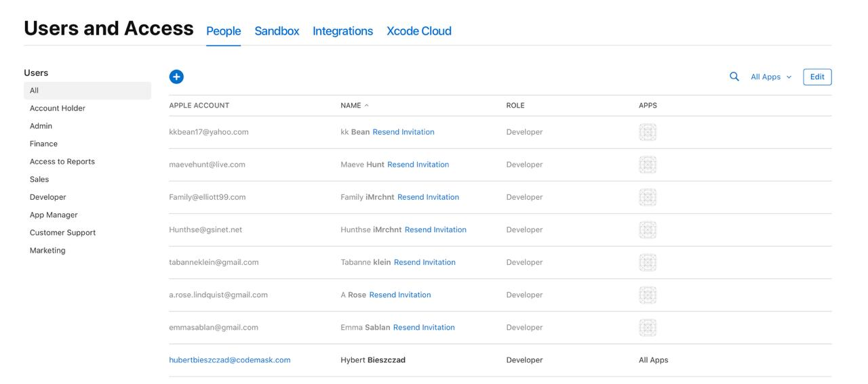This screenshot has height=384, width=868.
Task: Open the All Apps filter dropdown
Action: (x=771, y=77)
